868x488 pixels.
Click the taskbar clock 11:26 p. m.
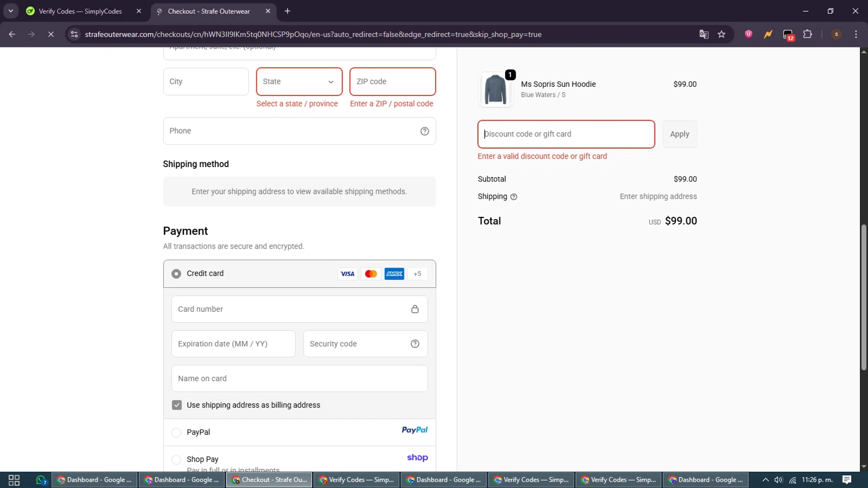[817, 480]
